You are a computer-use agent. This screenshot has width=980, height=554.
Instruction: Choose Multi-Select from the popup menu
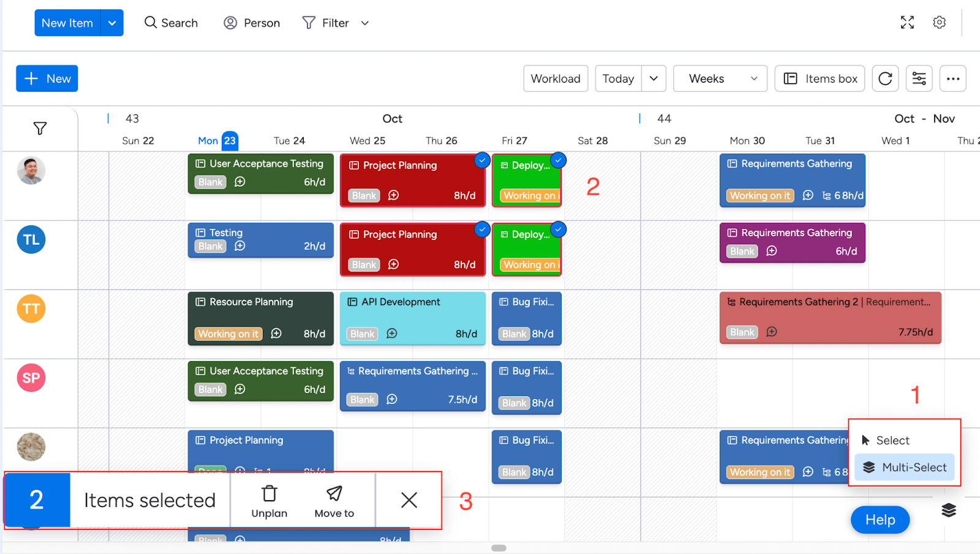click(x=905, y=467)
